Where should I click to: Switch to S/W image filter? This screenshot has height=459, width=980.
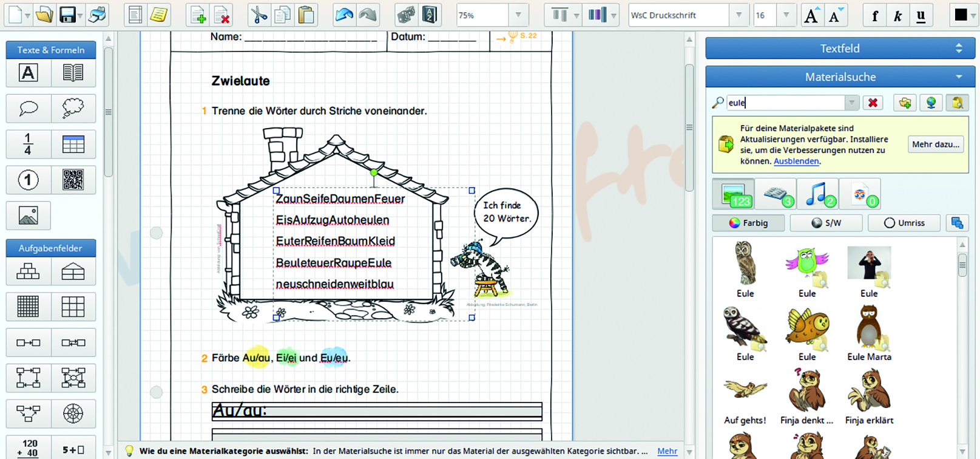pos(826,223)
